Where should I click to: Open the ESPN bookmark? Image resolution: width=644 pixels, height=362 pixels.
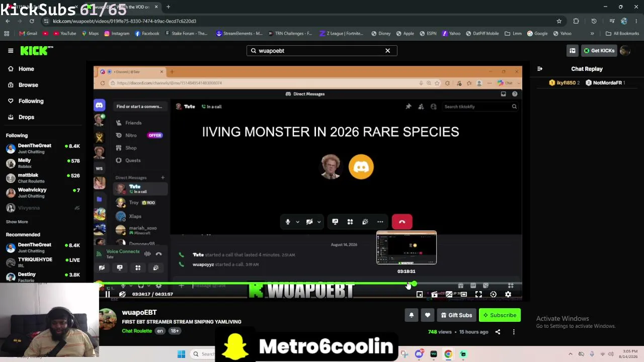pos(428,34)
